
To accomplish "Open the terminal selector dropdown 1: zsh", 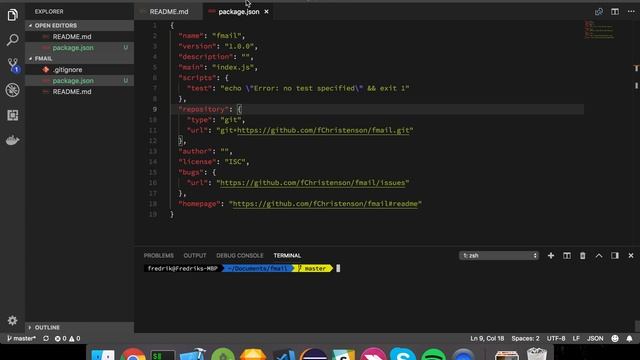I will click(x=499, y=256).
